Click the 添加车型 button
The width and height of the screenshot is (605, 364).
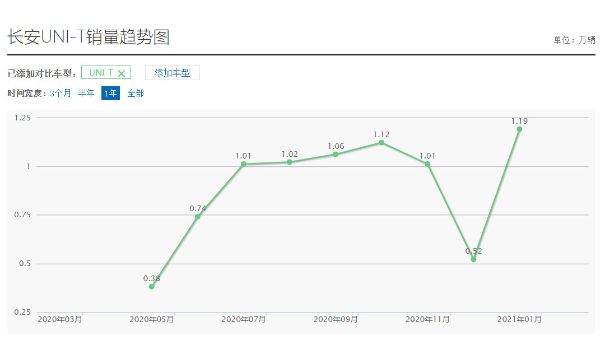tap(172, 73)
